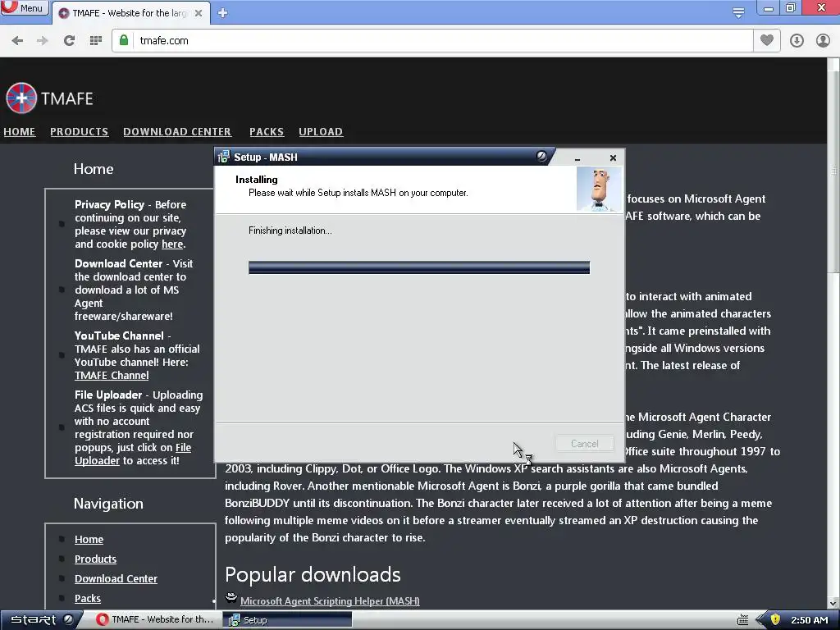Click the 'Popular downloads' heading
The width and height of the screenshot is (840, 630).
click(313, 575)
